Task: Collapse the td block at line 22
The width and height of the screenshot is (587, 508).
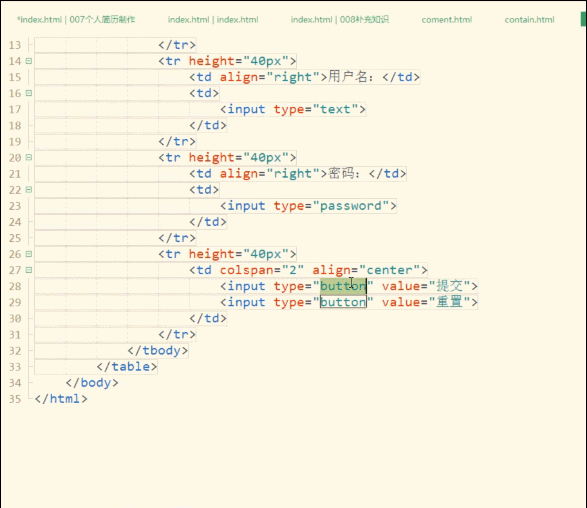Action: [29, 189]
